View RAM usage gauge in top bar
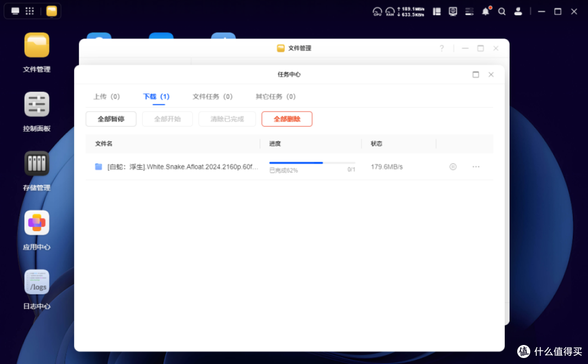Viewport: 588px width, 364px height. click(390, 11)
